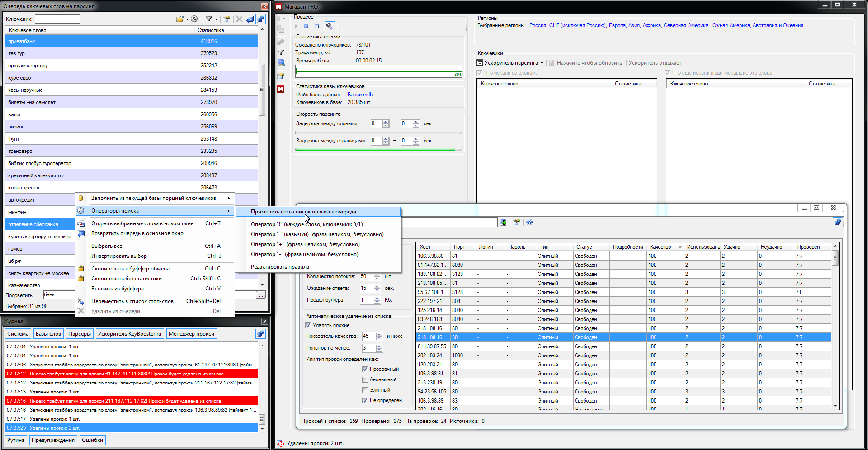Click the Показатель качества spinner arrows

click(x=379, y=336)
